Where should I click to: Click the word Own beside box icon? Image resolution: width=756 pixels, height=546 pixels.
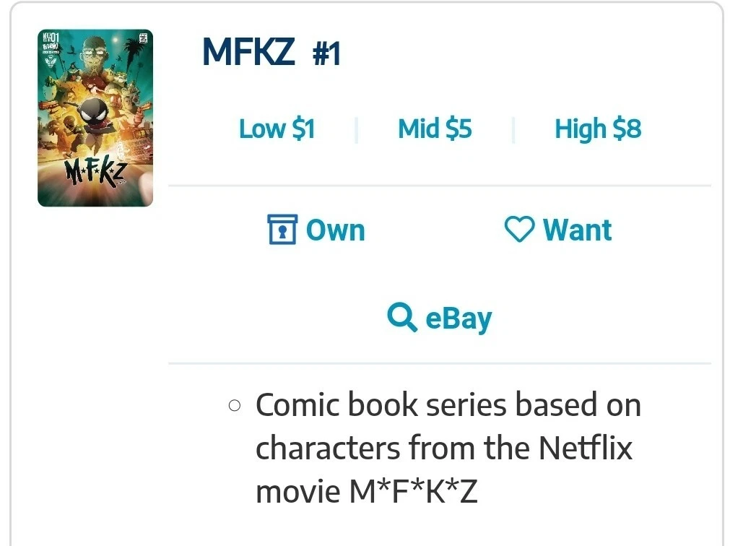coord(336,230)
